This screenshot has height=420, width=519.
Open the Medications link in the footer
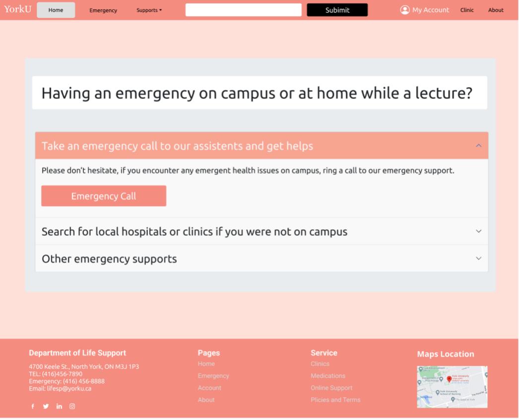tap(327, 376)
